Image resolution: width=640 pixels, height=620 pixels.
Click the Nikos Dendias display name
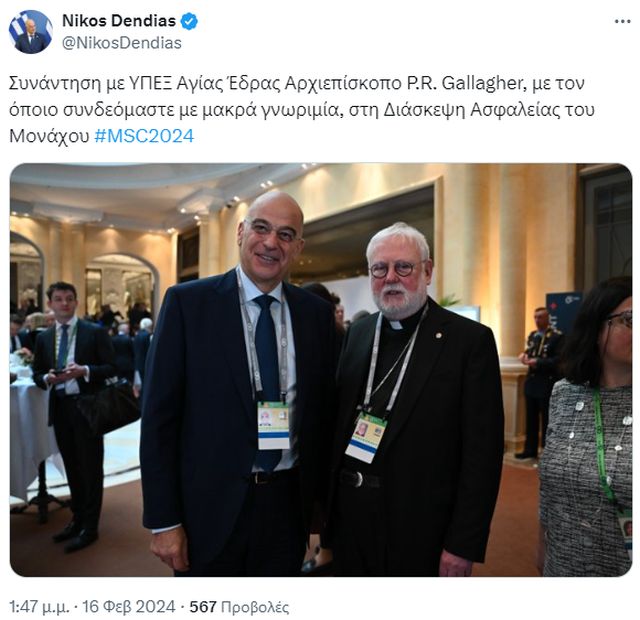tap(119, 21)
